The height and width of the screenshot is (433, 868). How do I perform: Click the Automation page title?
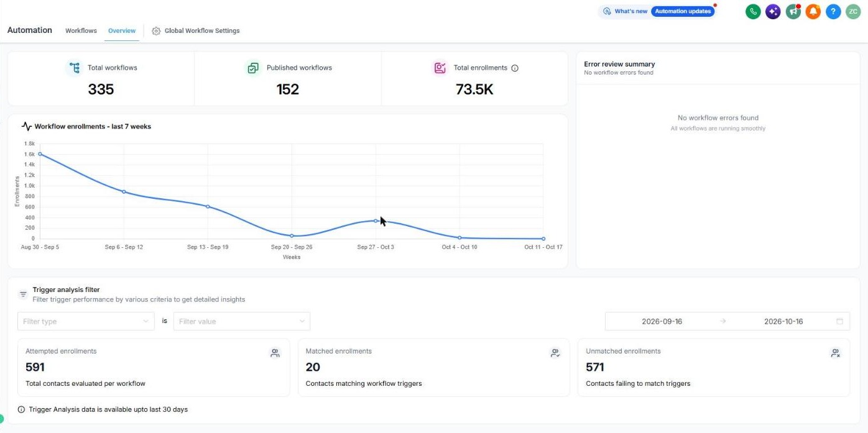(30, 30)
